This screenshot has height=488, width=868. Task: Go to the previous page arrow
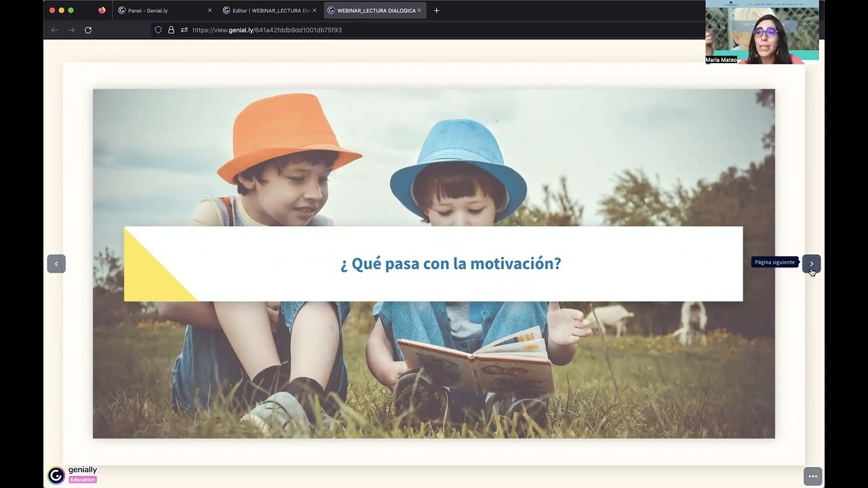[56, 264]
